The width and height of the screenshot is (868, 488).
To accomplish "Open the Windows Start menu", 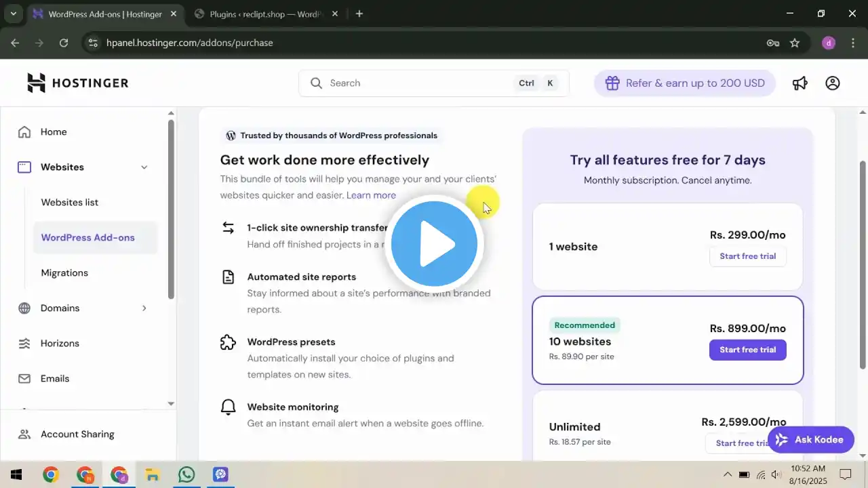I will click(x=16, y=474).
